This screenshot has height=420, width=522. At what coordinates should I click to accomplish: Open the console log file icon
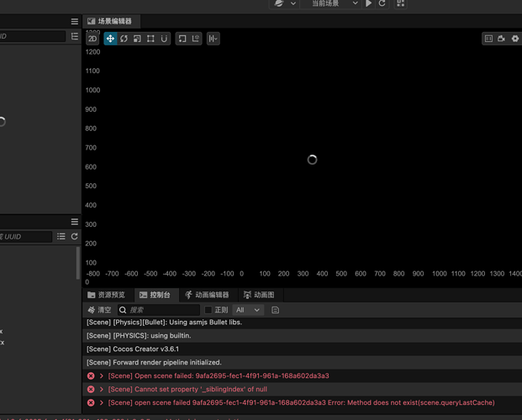coord(275,310)
